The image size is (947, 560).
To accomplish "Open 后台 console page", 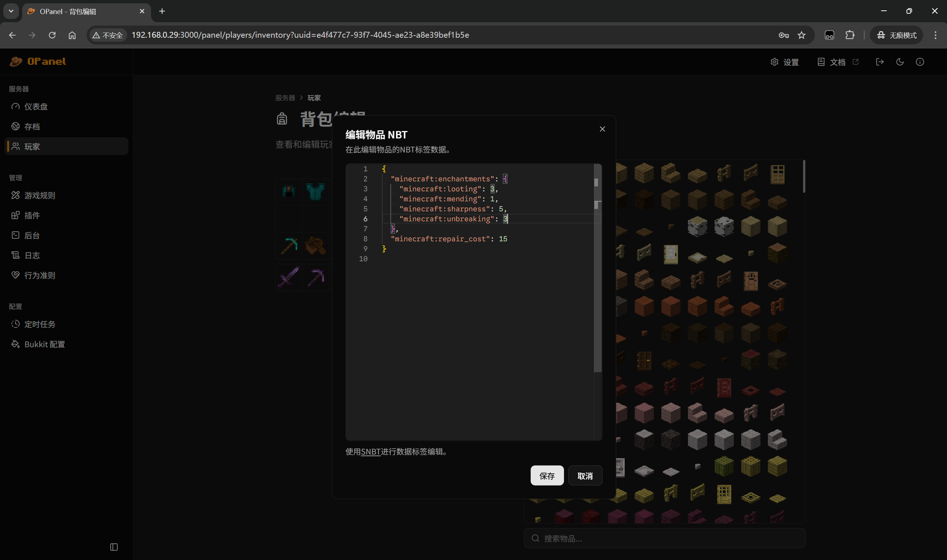I will pos(66,235).
